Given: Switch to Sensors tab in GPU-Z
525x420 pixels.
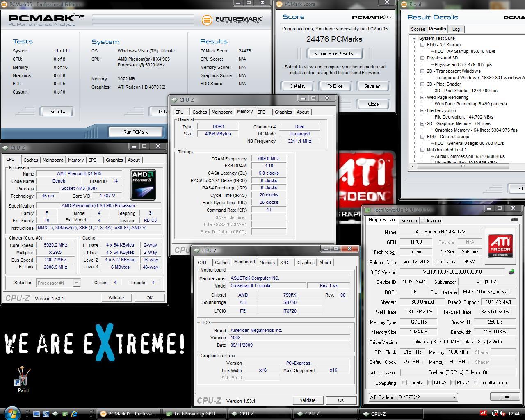Looking at the screenshot, I should (x=409, y=220).
